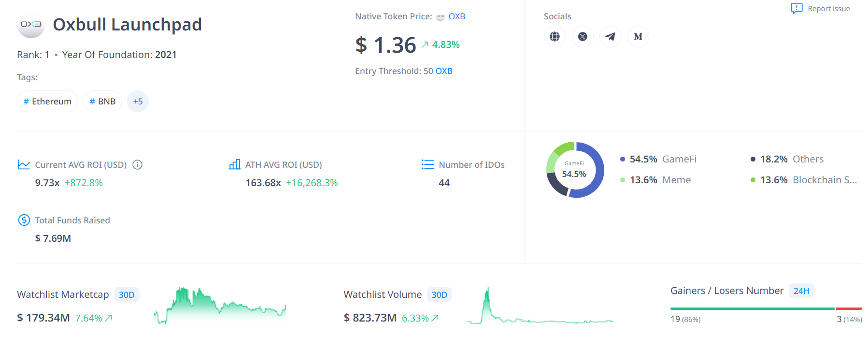Click the Gainers / Losers Number label
Image resolution: width=868 pixels, height=337 pixels.
pyautogui.click(x=727, y=291)
